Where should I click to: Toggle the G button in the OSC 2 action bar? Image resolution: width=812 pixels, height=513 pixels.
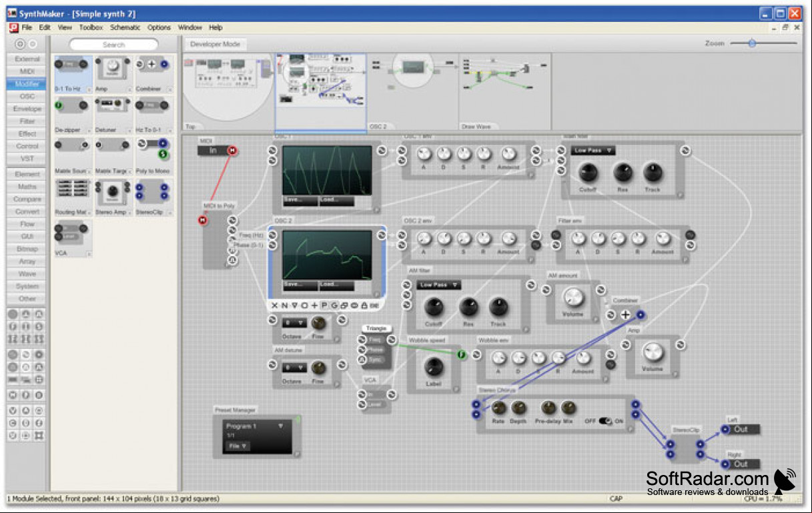[335, 306]
